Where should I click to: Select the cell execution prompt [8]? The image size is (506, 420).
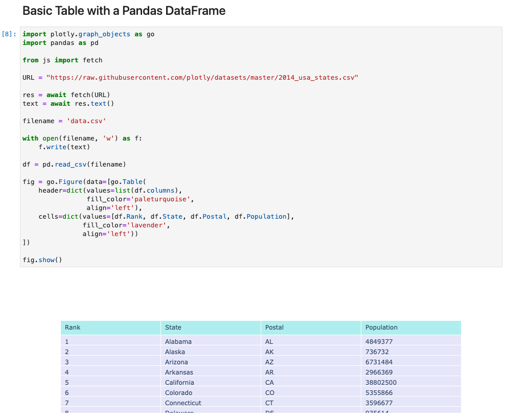point(9,34)
